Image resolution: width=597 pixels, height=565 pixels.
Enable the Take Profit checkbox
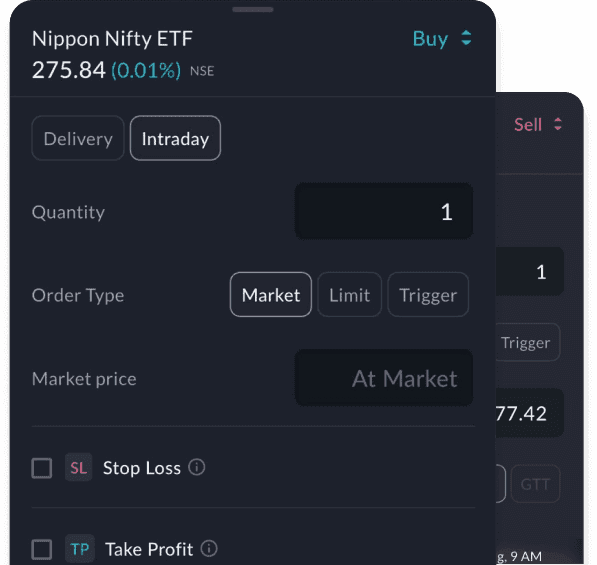[x=42, y=549]
